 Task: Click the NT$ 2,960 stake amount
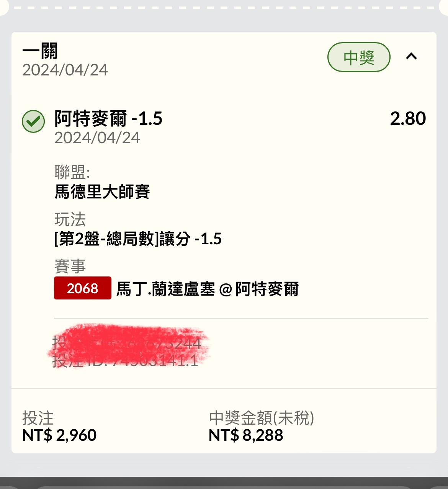(59, 435)
